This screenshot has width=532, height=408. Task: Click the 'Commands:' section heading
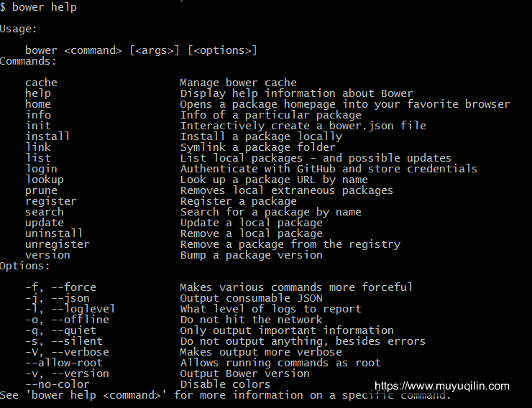coord(28,61)
